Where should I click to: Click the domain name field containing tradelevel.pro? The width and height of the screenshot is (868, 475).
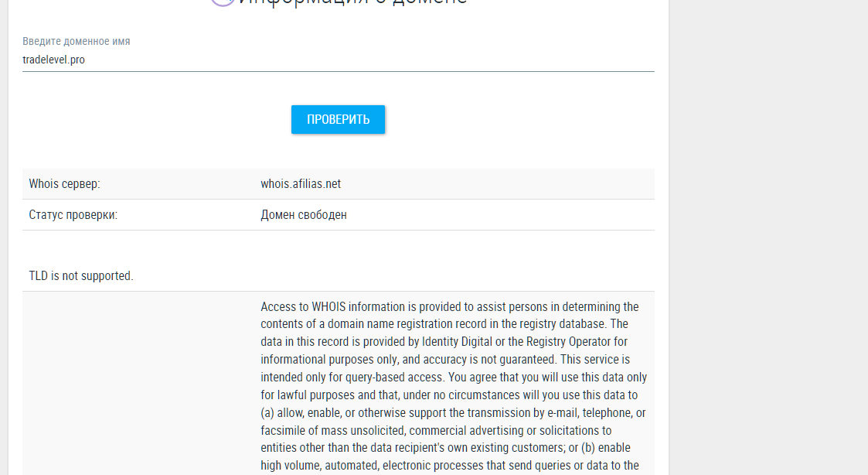(338, 60)
